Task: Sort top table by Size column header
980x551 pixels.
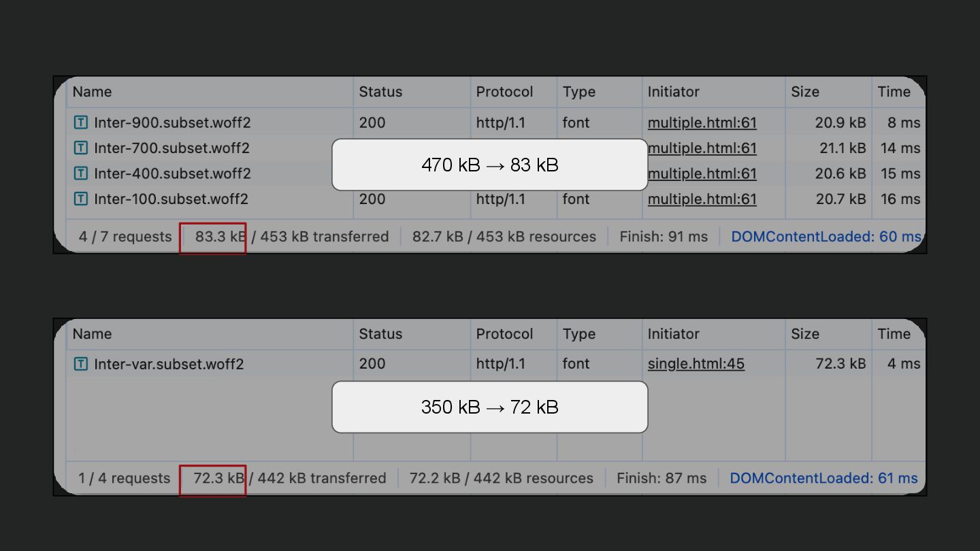Action: tap(805, 92)
